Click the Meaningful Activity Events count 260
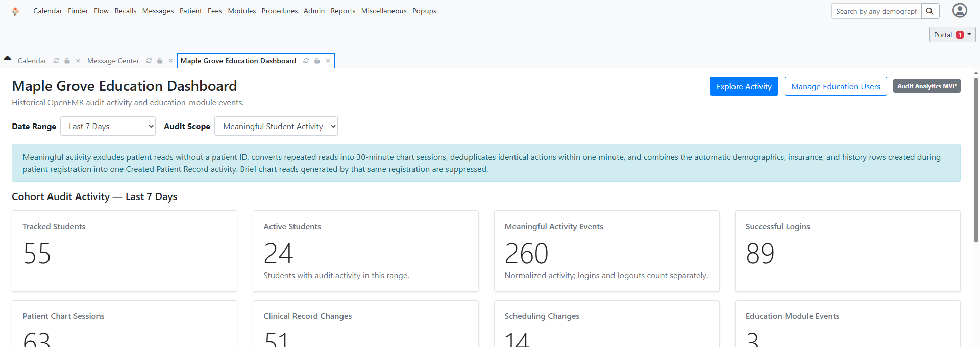This screenshot has height=347, width=980. [526, 254]
